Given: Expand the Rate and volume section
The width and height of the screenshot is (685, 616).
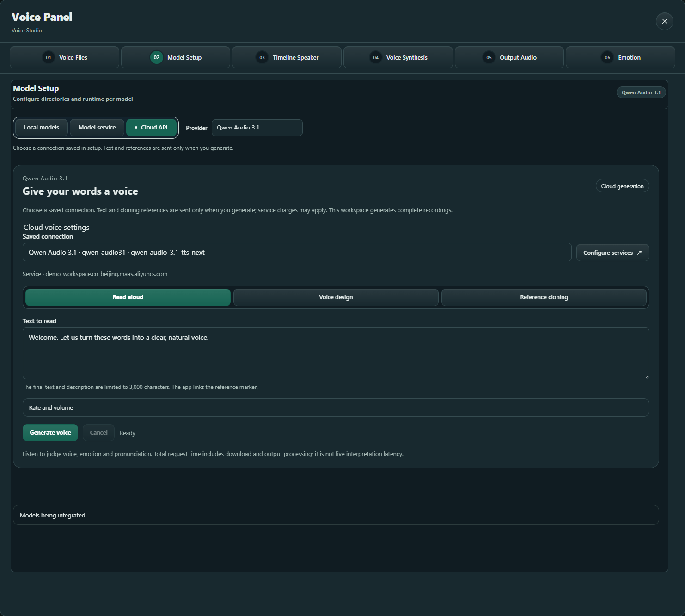Looking at the screenshot, I should (x=336, y=407).
